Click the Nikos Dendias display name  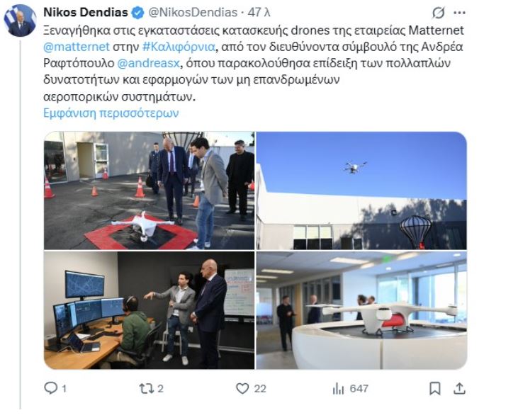point(86,13)
